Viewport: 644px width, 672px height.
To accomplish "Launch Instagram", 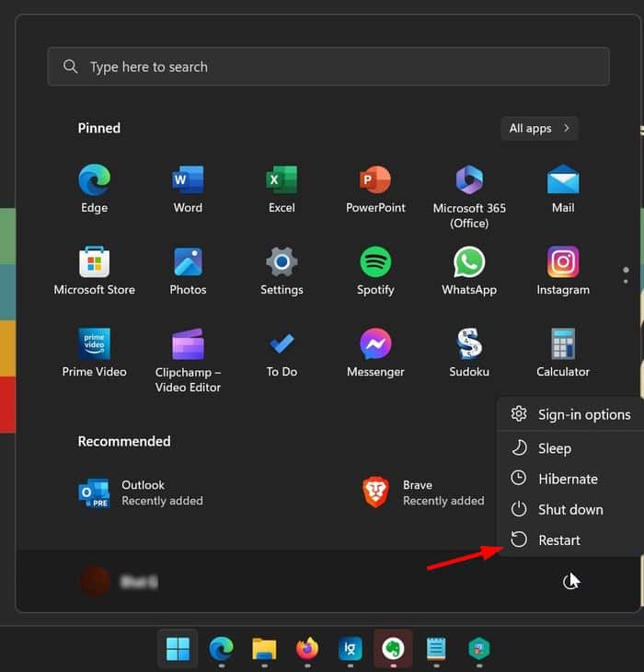I will pyautogui.click(x=563, y=271).
